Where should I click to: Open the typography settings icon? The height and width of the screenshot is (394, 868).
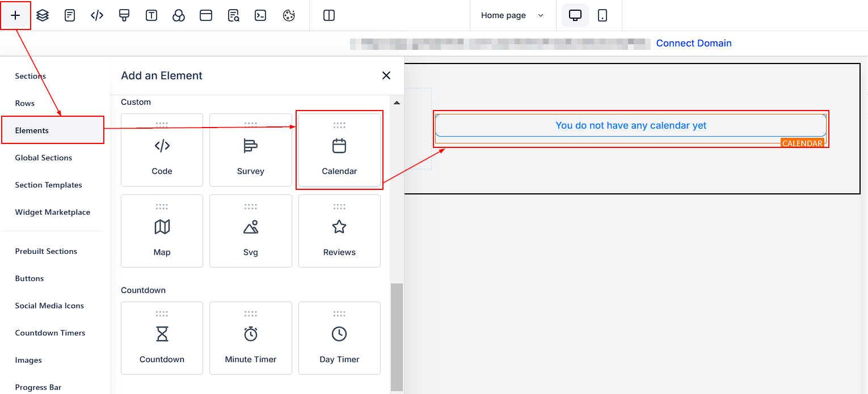151,15
